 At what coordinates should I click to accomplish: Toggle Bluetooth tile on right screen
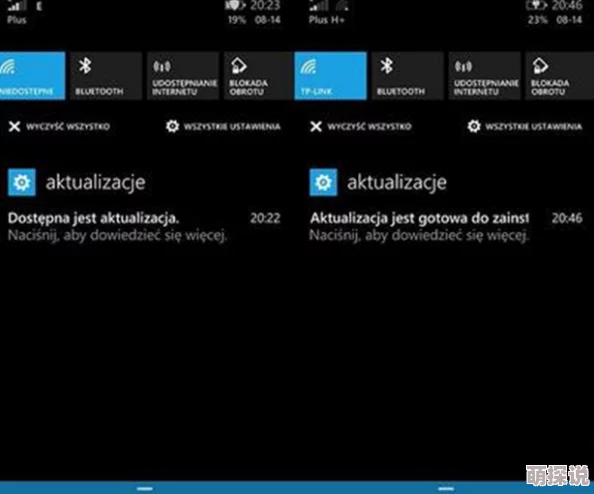(x=407, y=76)
